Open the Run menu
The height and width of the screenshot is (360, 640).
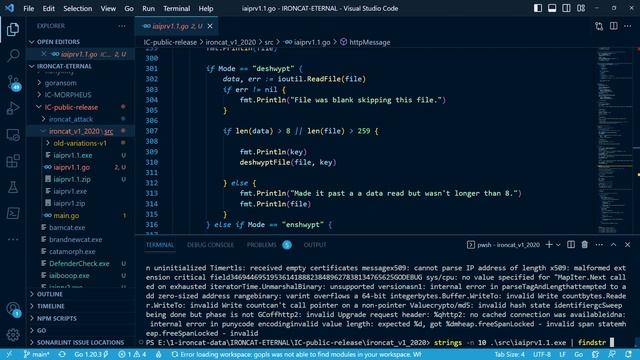pyautogui.click(x=148, y=8)
